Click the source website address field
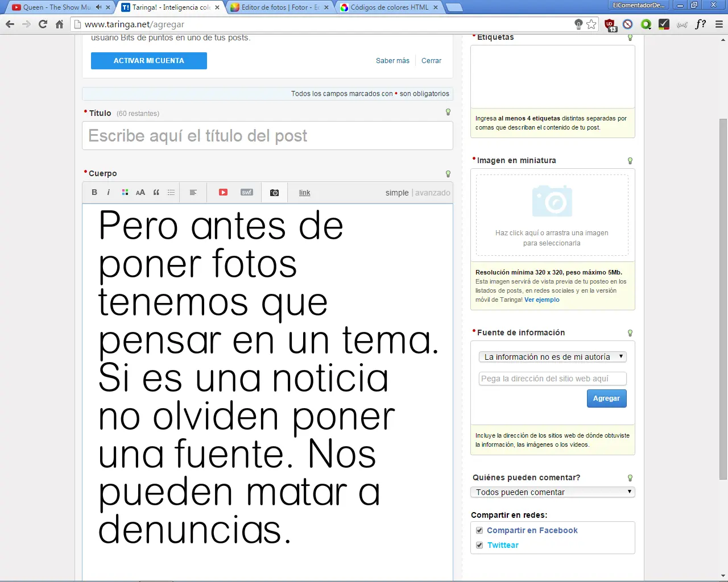Image resolution: width=728 pixels, height=582 pixels. [x=552, y=379]
